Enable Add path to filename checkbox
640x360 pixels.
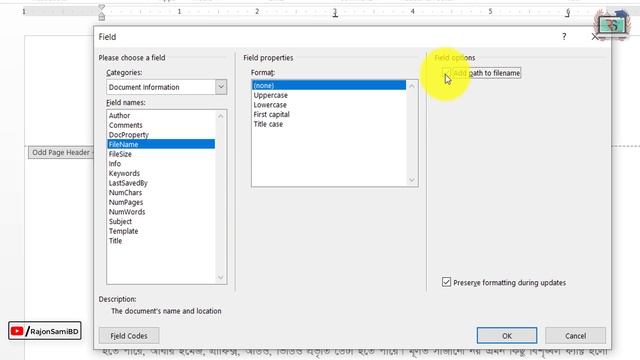[x=446, y=73]
